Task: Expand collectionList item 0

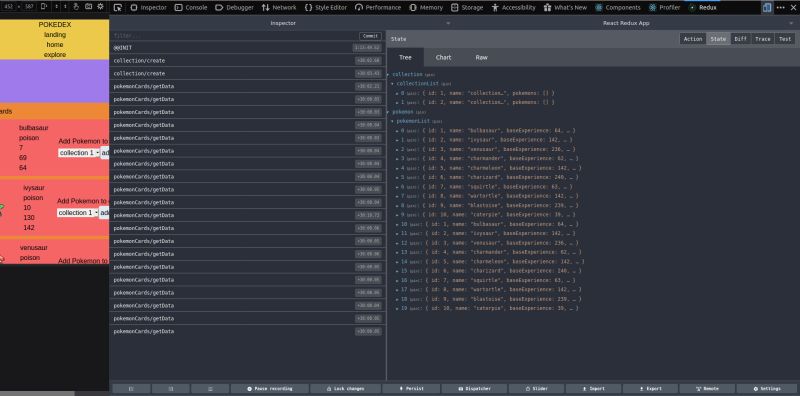Action: pyautogui.click(x=397, y=93)
